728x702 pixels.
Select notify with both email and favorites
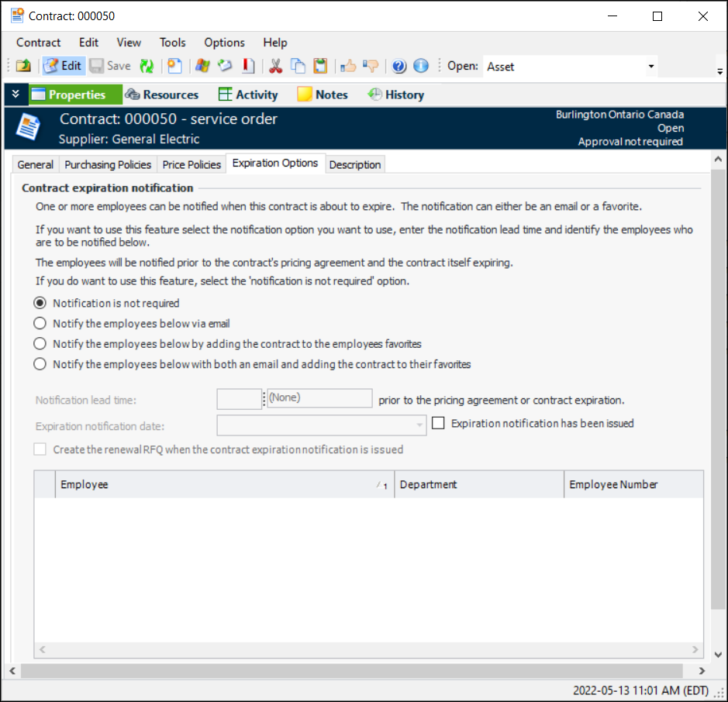pos(40,364)
